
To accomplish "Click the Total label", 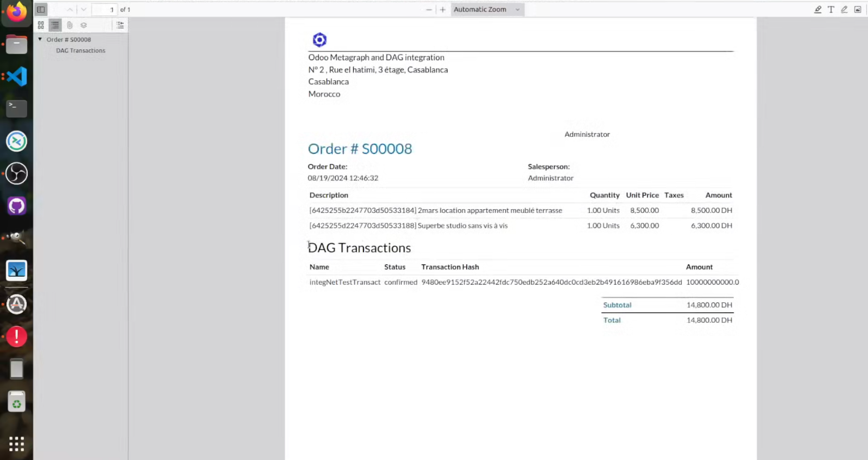I will click(612, 320).
